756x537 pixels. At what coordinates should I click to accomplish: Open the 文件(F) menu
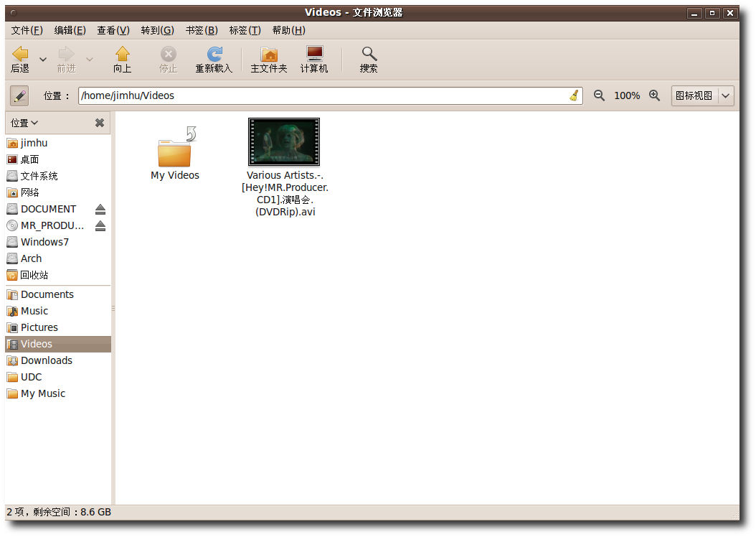[27, 30]
